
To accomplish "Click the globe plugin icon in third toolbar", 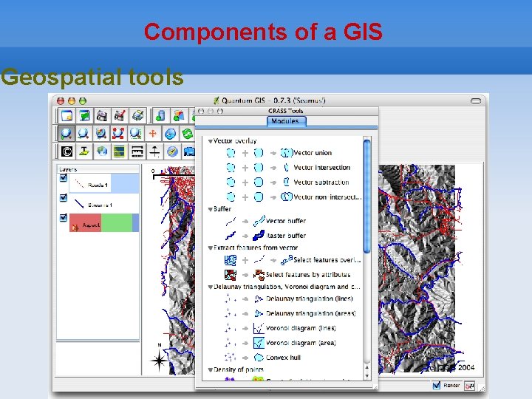I will 102,151.
